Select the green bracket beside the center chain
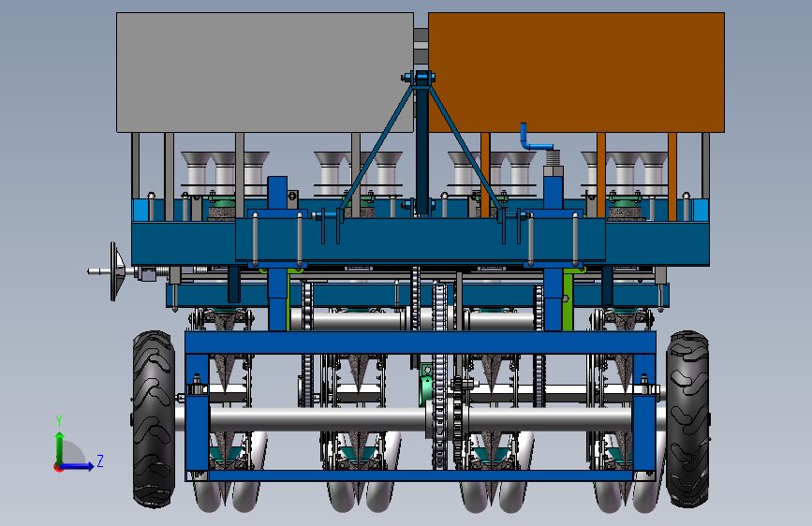 [425, 384]
